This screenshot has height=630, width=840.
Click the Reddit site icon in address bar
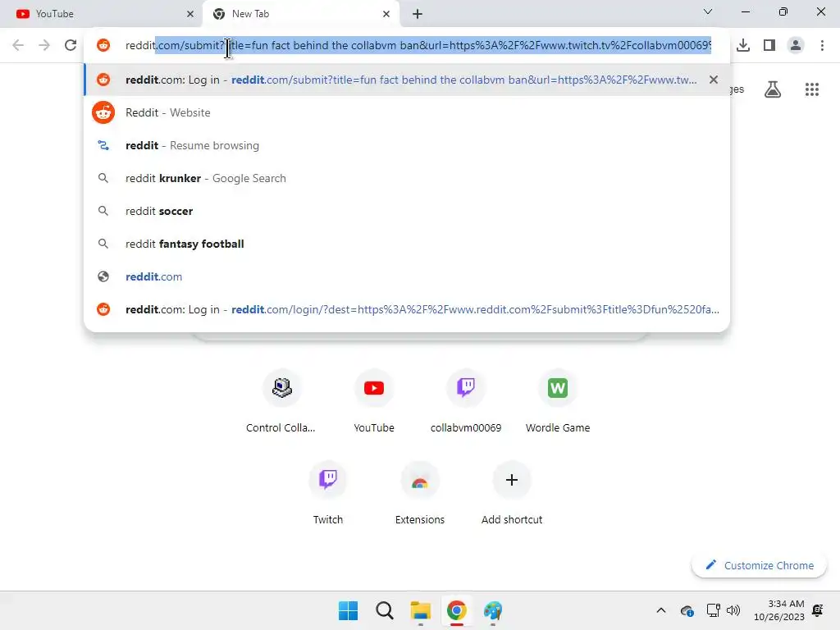pos(103,45)
